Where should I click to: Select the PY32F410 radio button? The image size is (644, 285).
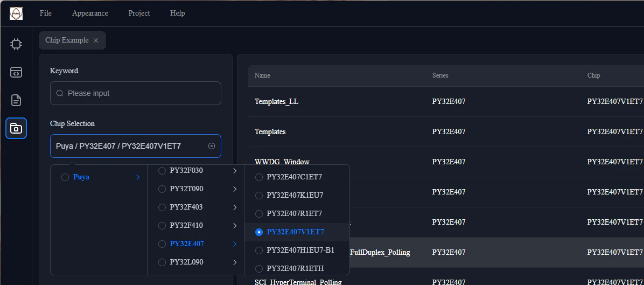(162, 225)
